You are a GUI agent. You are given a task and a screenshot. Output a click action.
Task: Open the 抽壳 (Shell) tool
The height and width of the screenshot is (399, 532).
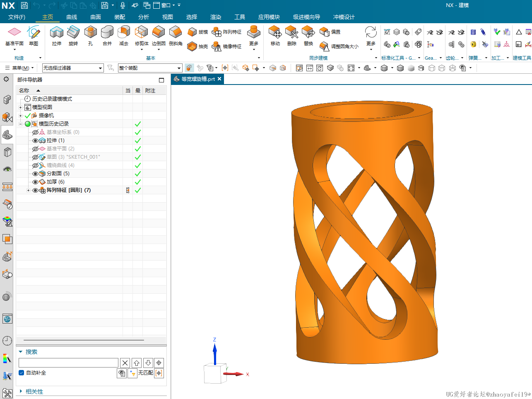(x=197, y=46)
